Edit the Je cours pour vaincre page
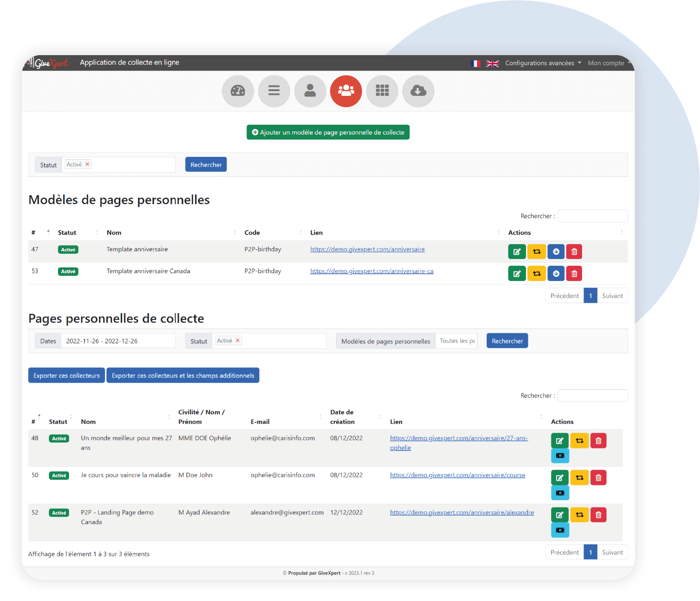 [x=560, y=477]
